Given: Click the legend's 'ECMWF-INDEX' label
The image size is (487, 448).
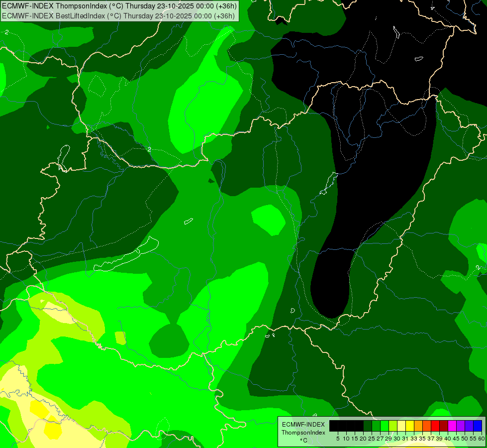Looking at the screenshot, I should pos(303,425).
